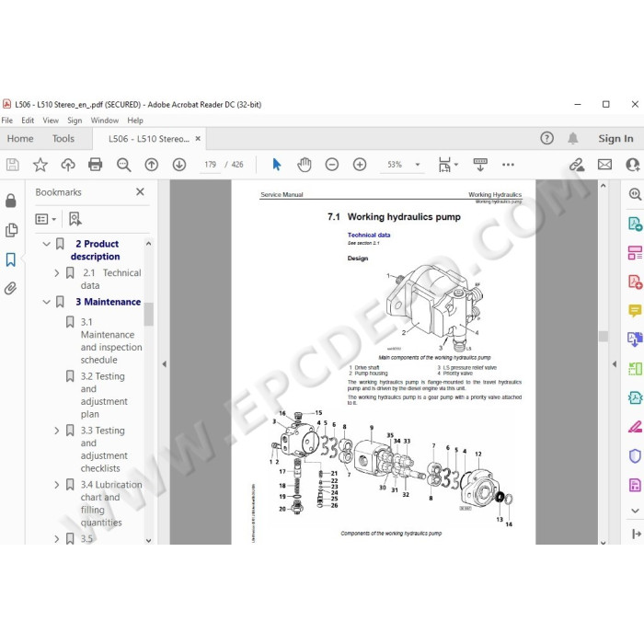The width and height of the screenshot is (644, 644).
Task: Choose the Selection arrow tool
Action: (277, 165)
